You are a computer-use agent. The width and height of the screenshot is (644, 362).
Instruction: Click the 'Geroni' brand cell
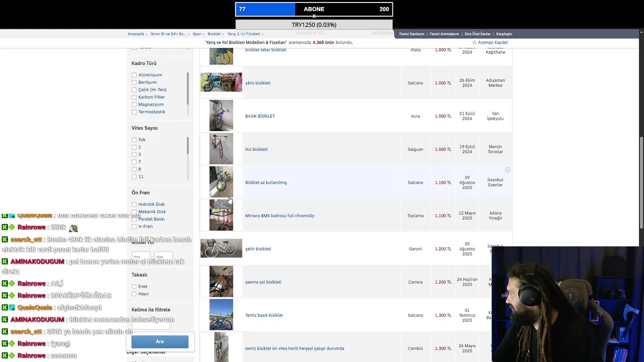[x=415, y=249]
